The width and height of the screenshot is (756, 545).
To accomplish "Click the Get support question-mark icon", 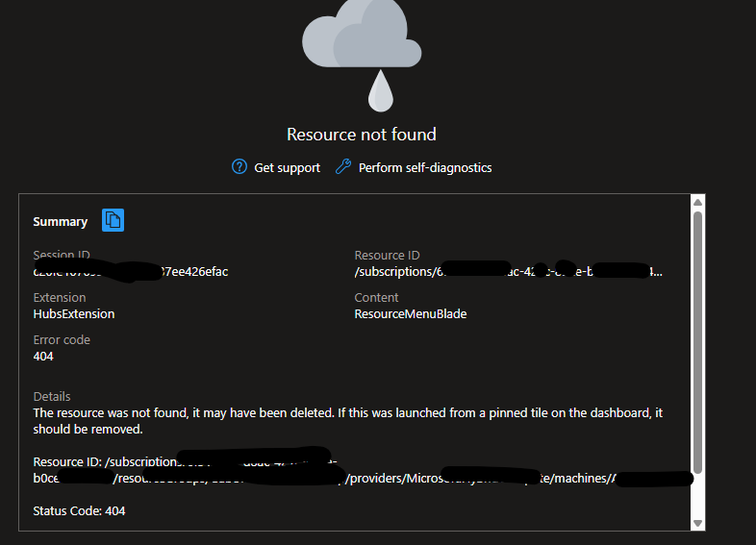I will pyautogui.click(x=239, y=166).
